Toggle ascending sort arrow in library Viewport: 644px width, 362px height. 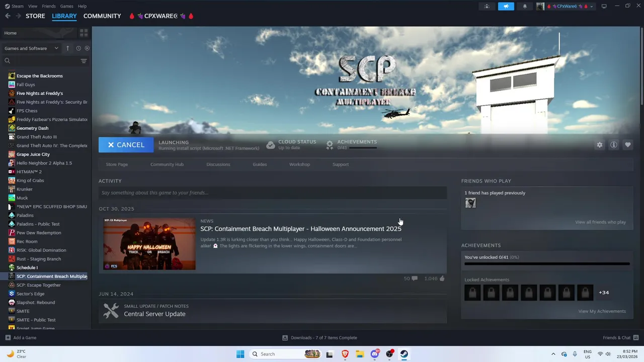tap(67, 48)
